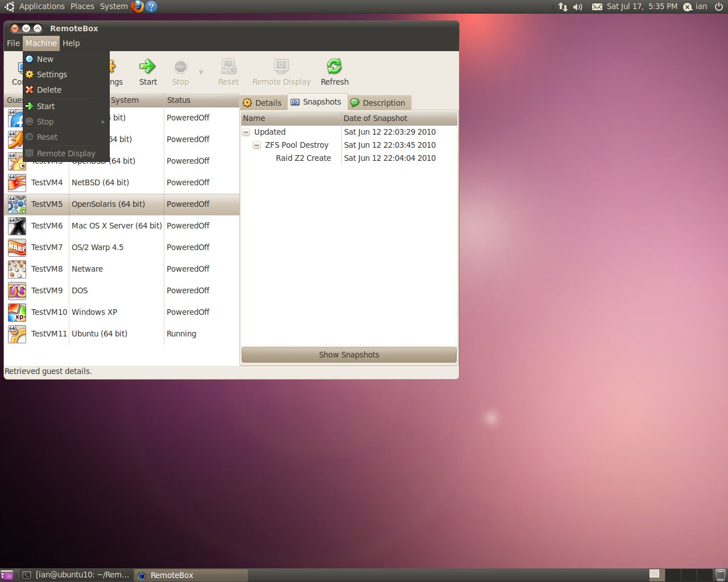This screenshot has height=582, width=728.
Task: Choose New from the Machine menu
Action: click(x=66, y=59)
